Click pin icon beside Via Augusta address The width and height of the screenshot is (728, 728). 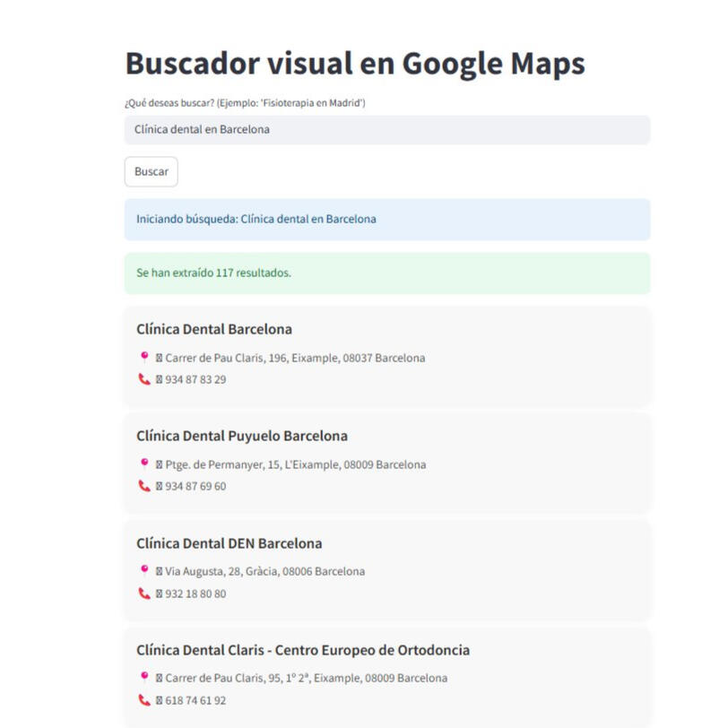pos(143,570)
